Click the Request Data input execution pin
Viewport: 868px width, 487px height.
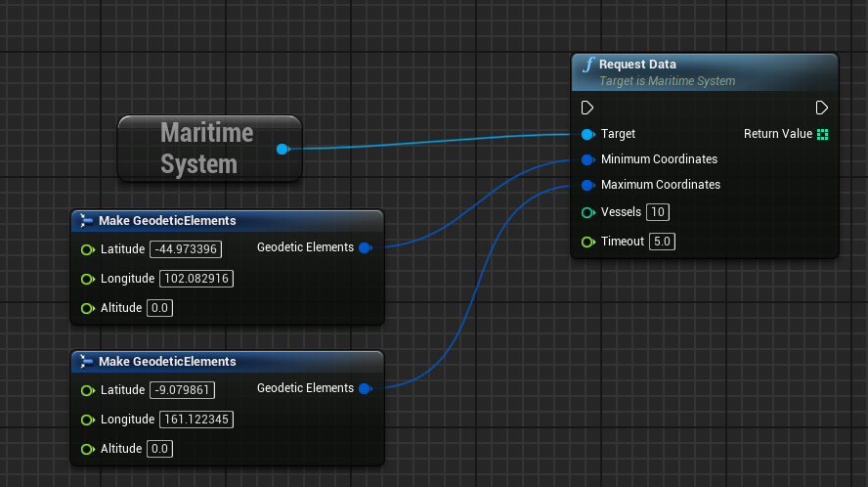click(587, 108)
